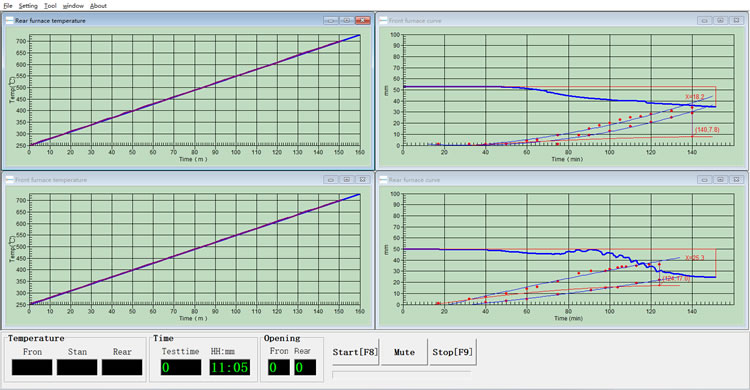
Task: Select the Rear furnace curve title bar
Action: [562, 179]
